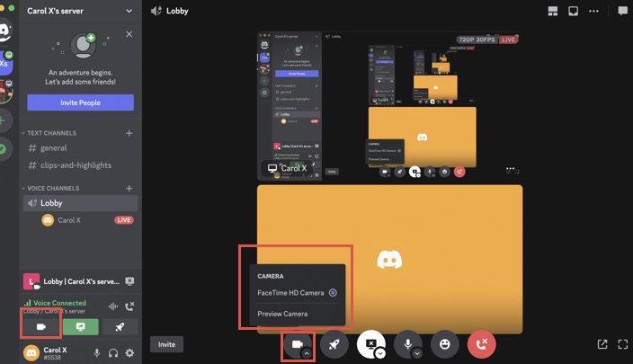This screenshot has height=364, width=633.
Task: Disconnect with red hang up button
Action: click(x=482, y=344)
